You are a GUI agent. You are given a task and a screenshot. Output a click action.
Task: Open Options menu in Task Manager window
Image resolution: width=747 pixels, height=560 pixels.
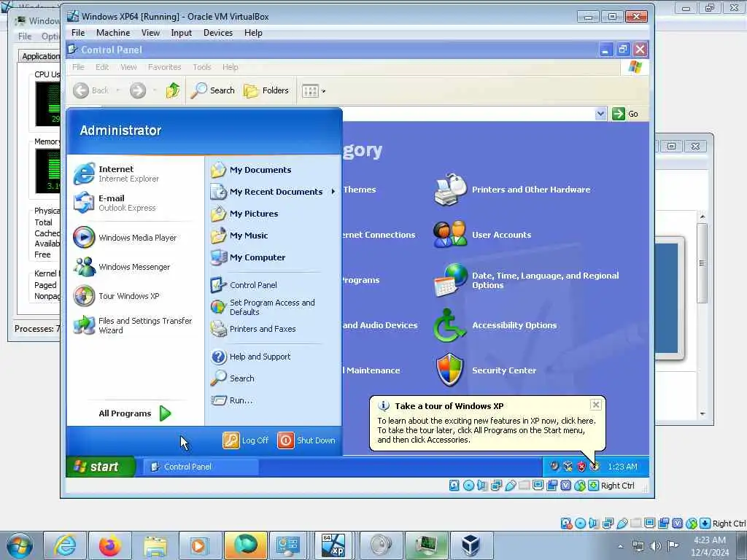(50, 36)
